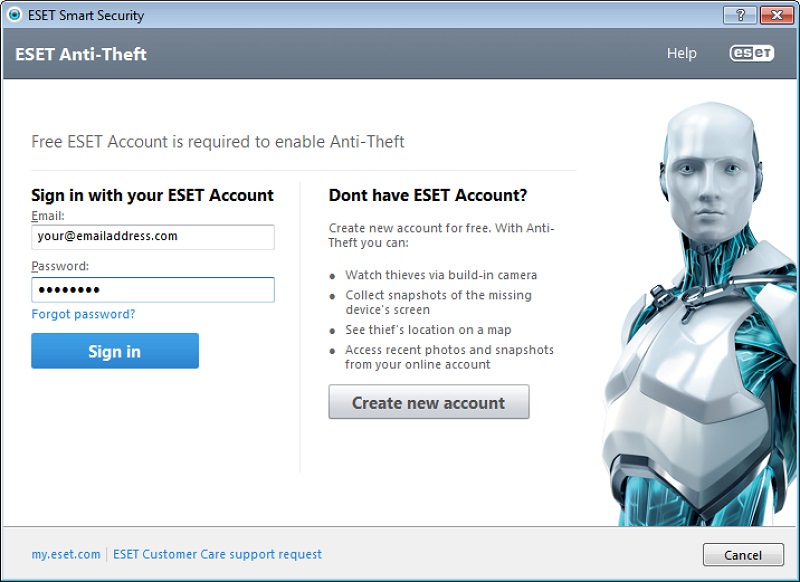Open ESET Customer Care support request link
The image size is (800, 582).
tap(217, 554)
